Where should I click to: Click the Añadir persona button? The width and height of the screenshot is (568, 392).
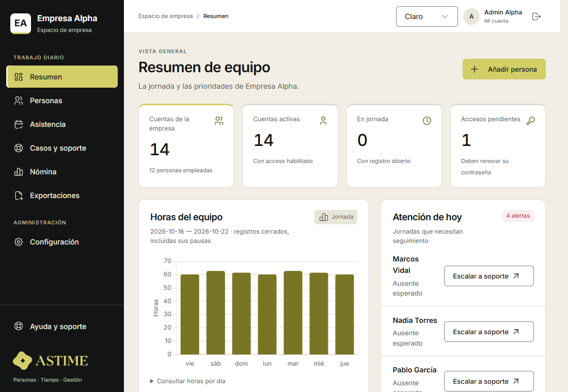pyautogui.click(x=504, y=69)
